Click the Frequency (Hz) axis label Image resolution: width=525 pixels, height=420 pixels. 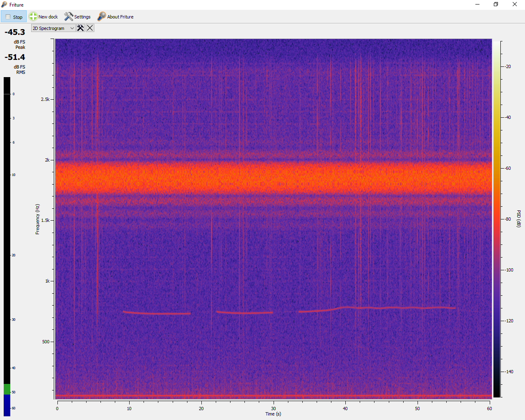37,219
